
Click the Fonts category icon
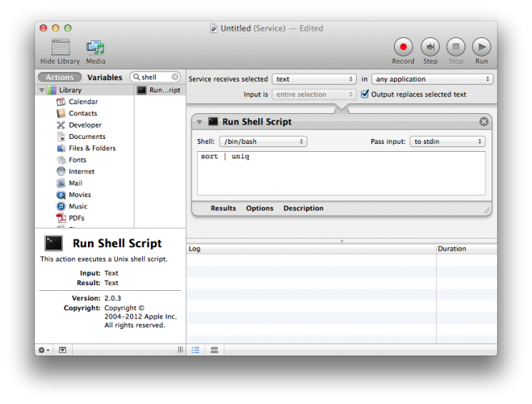tap(61, 160)
